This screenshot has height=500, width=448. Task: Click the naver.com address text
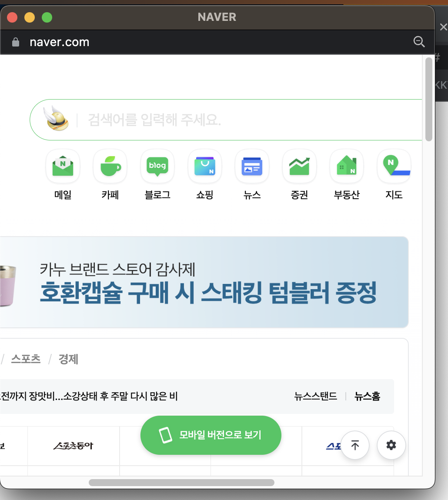(x=59, y=42)
